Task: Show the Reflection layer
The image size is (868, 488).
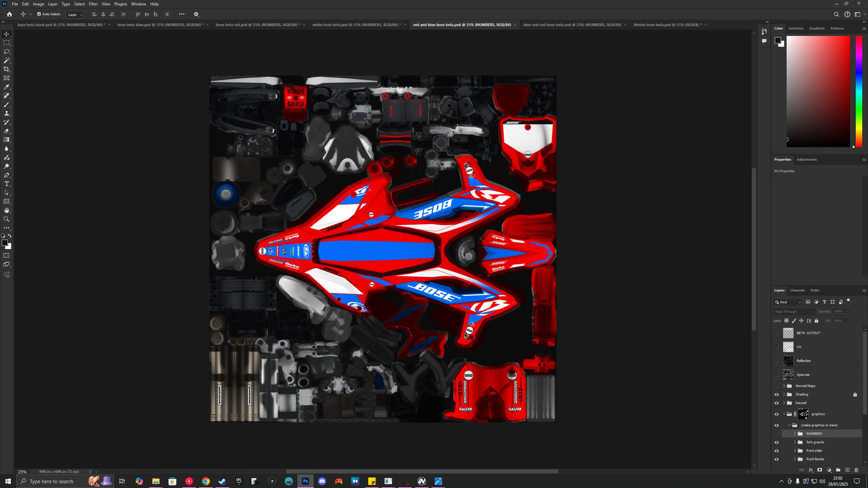Action: 776,361
